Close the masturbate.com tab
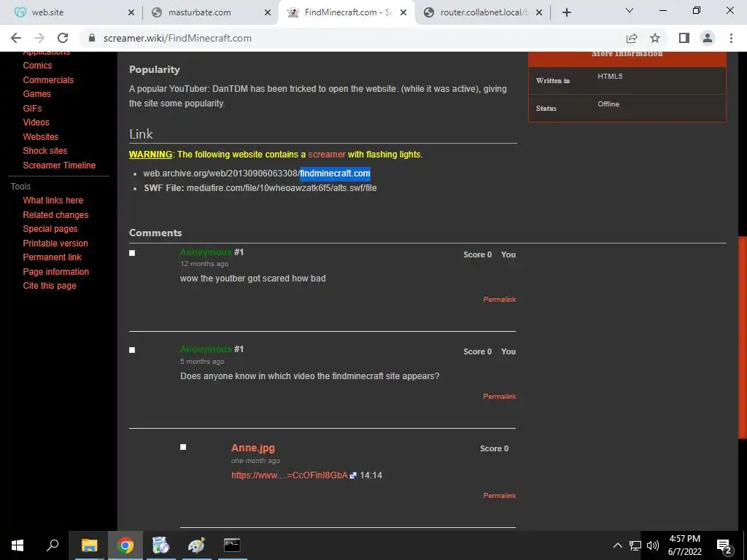 (x=267, y=13)
